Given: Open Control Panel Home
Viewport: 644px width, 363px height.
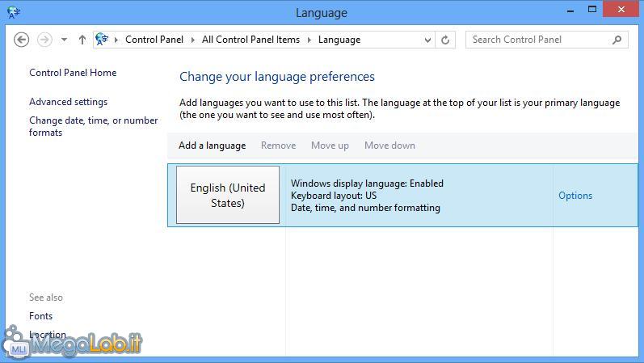Looking at the screenshot, I should [x=73, y=73].
